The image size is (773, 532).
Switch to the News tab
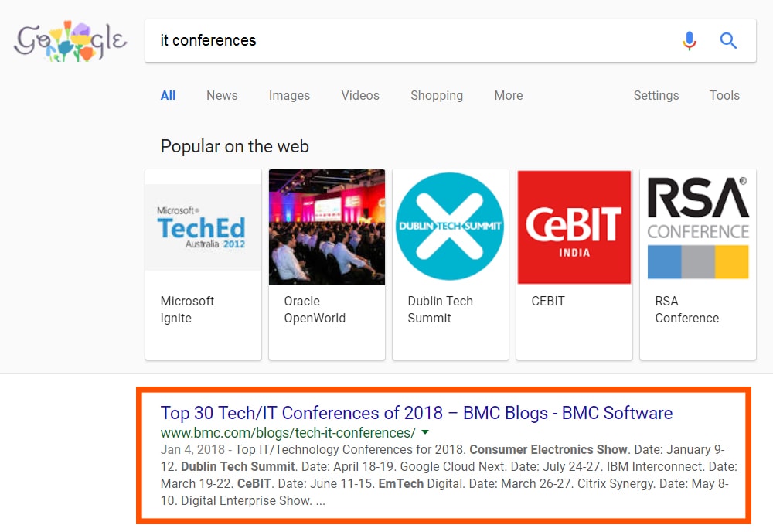pyautogui.click(x=222, y=96)
